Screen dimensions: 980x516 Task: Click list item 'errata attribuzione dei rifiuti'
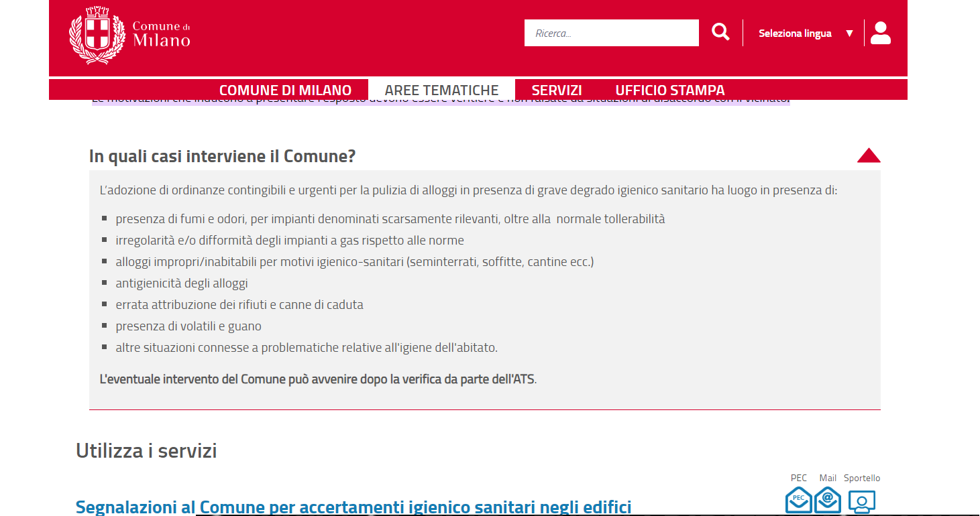(239, 305)
